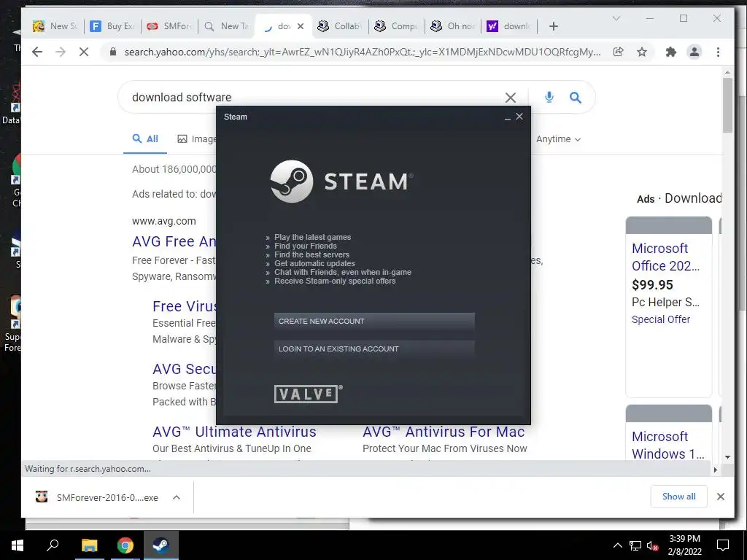Click Chrome icon in taskbar
Viewport: 747px width, 560px height.
(125, 545)
